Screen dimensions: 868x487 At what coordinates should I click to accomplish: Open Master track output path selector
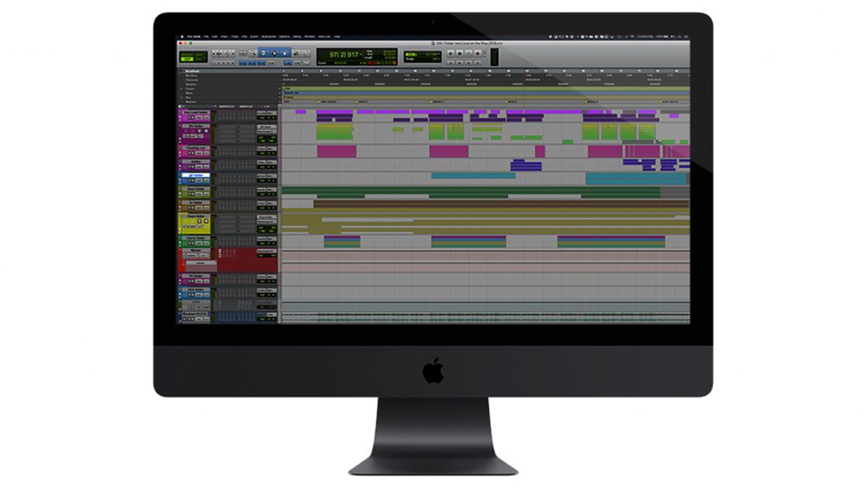267,251
